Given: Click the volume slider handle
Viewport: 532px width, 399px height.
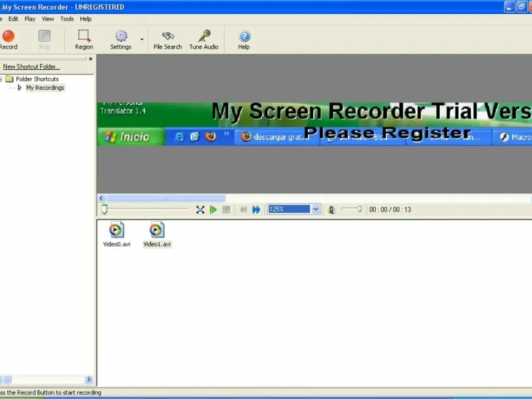Looking at the screenshot, I should coord(360,209).
